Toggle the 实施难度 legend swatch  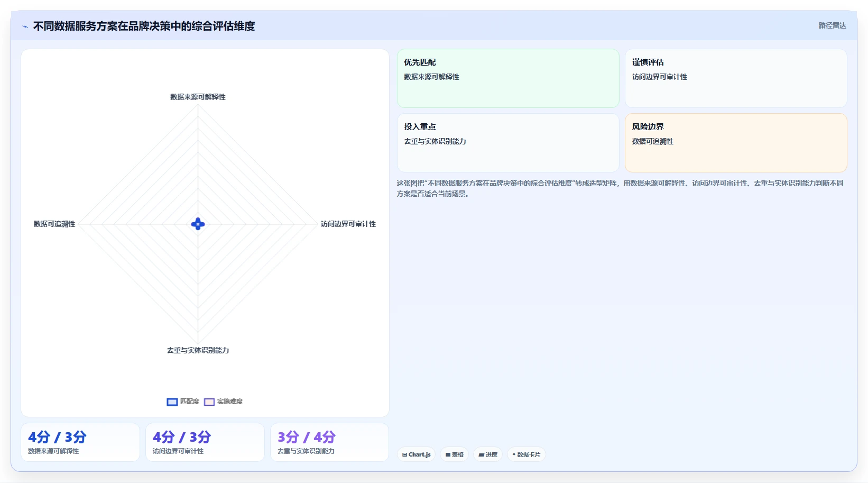(209, 402)
